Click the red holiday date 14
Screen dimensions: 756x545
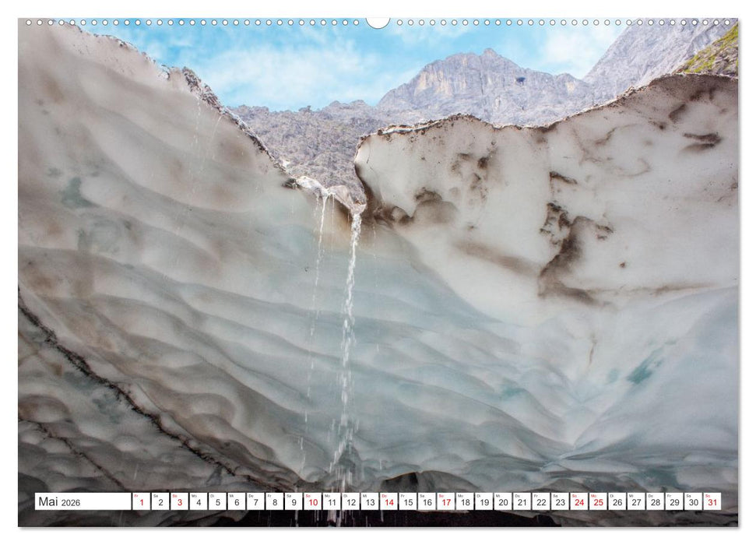(389, 505)
